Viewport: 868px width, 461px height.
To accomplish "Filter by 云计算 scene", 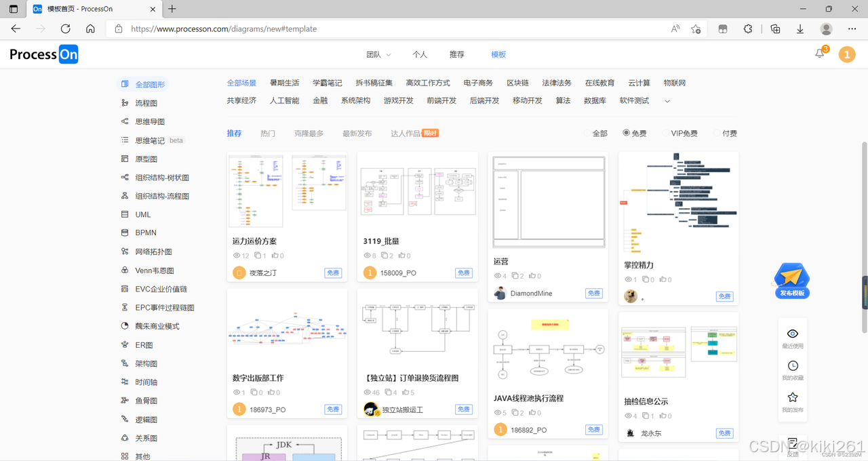I will (639, 83).
